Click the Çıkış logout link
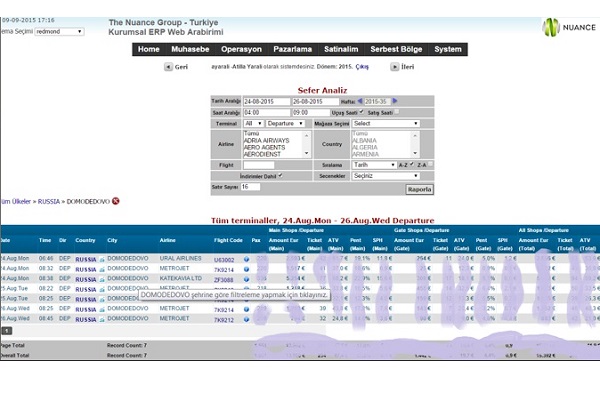 [362, 67]
